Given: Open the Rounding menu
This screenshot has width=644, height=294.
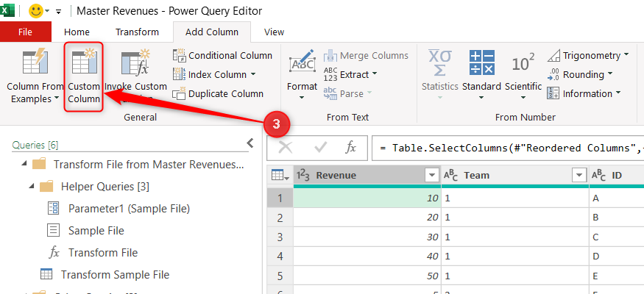Looking at the screenshot, I should [x=580, y=75].
